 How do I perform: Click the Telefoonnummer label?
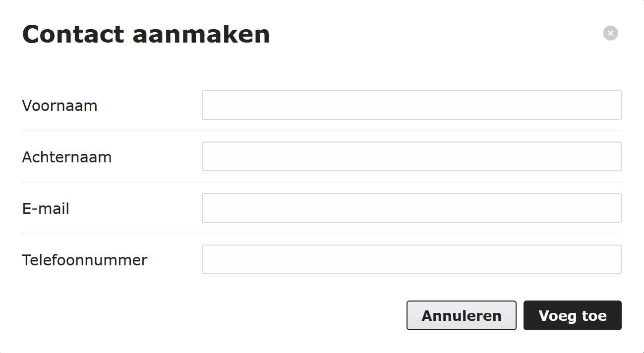84,260
